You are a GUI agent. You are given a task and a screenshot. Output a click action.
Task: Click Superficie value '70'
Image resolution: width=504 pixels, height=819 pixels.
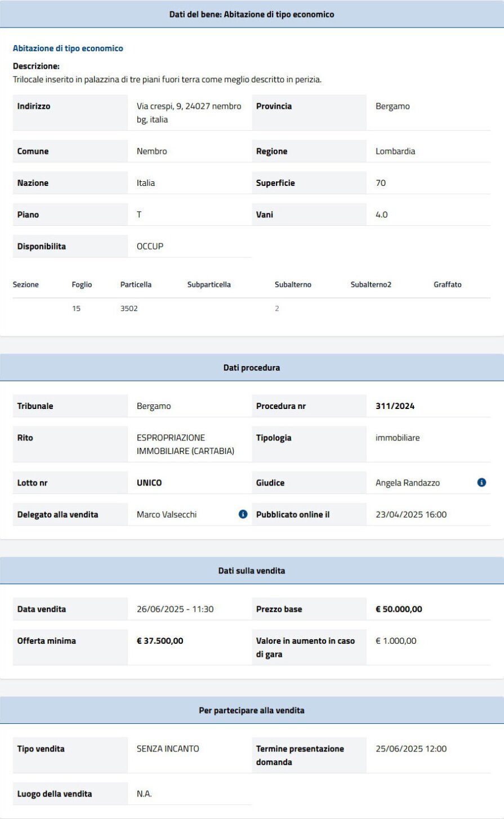381,183
